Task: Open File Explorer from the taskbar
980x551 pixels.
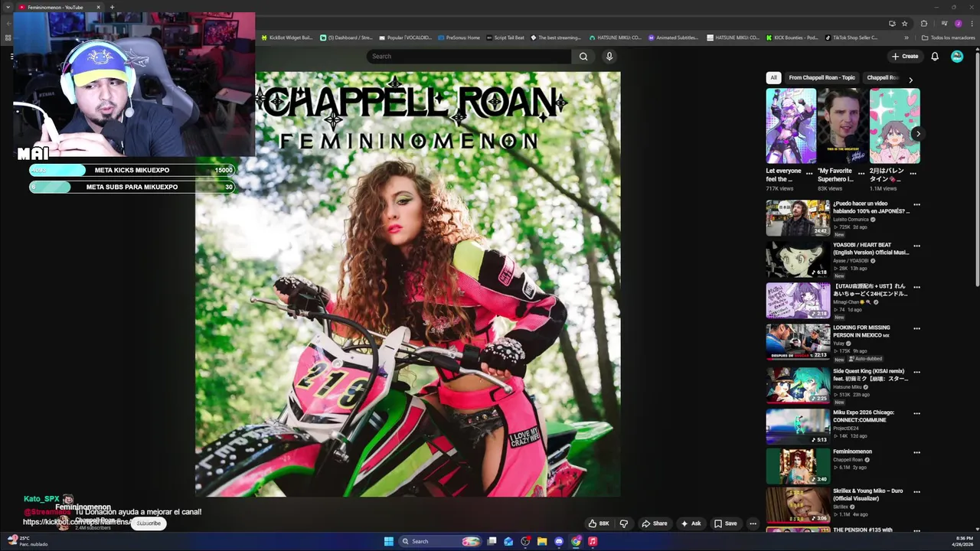Action: pos(541,541)
